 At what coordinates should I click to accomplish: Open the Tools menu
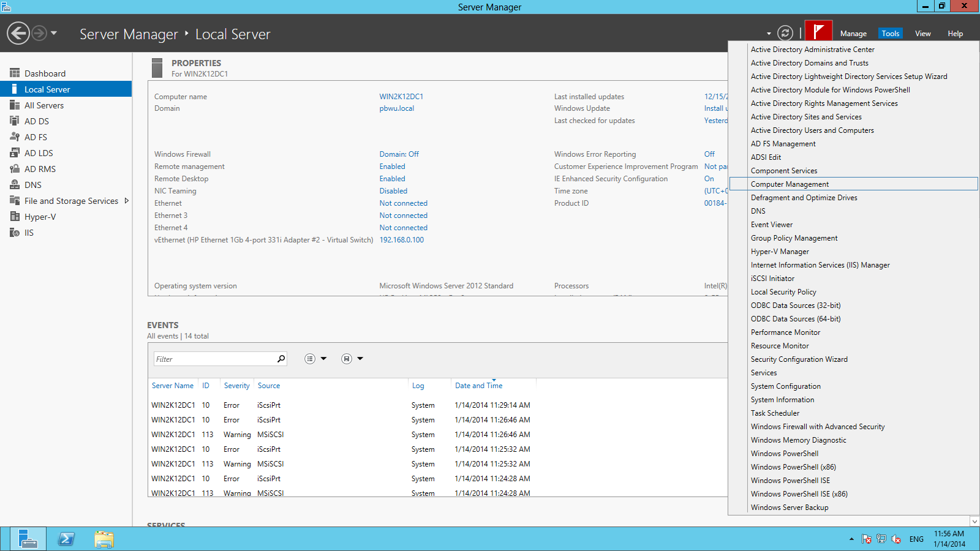[x=891, y=34]
